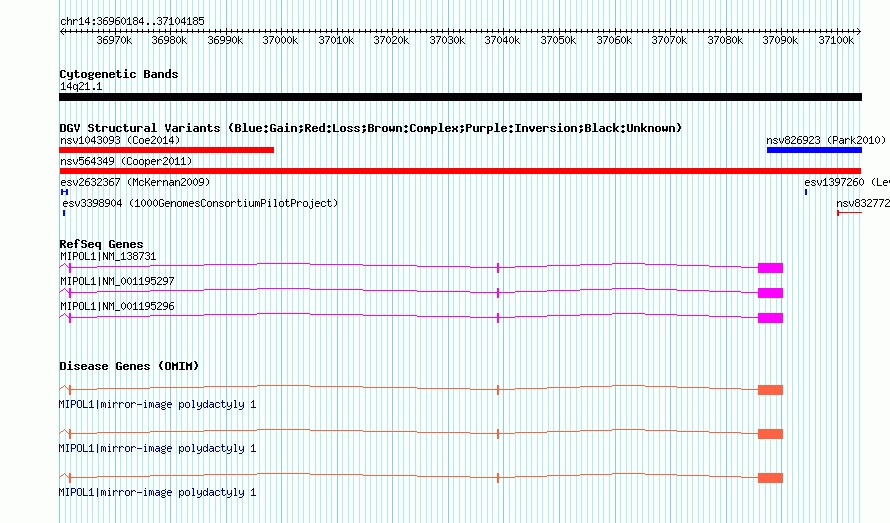The height and width of the screenshot is (523, 890).
Task: Click the 37050k ruler tick label
Action: pyautogui.click(x=558, y=40)
